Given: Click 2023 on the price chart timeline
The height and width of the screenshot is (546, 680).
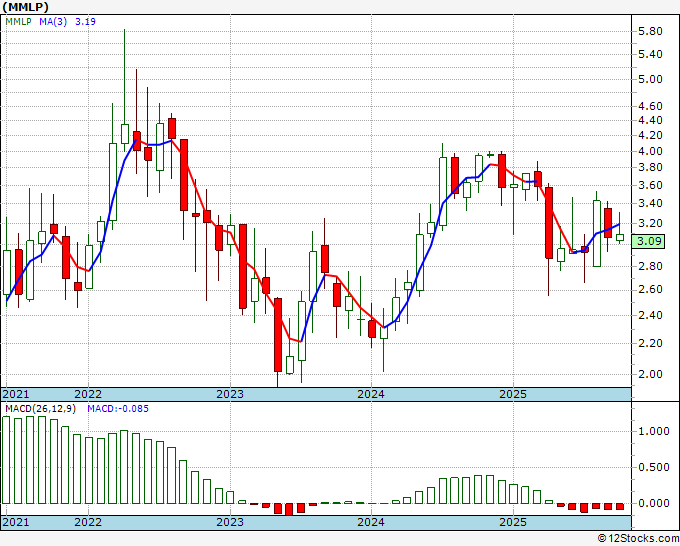Looking at the screenshot, I should [230, 394].
